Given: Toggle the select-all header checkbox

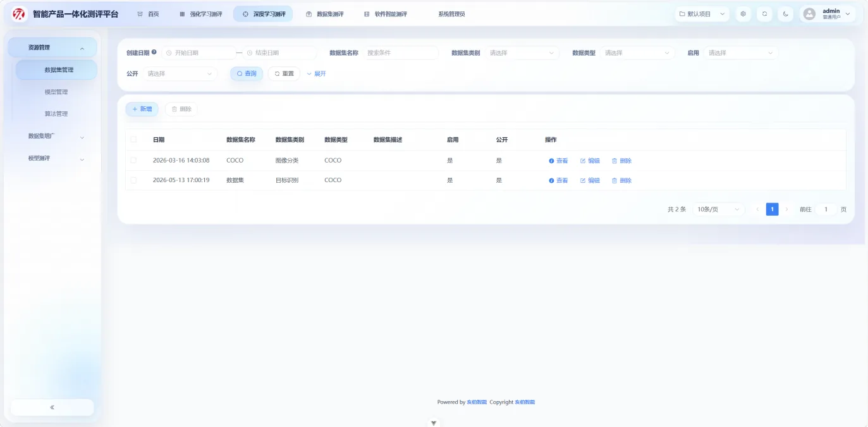Looking at the screenshot, I should tap(133, 140).
